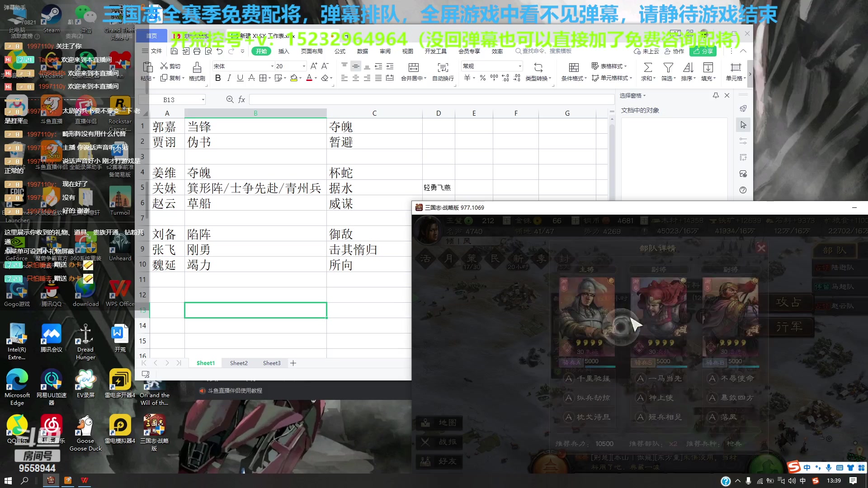This screenshot has height=488, width=868.
Task: Apply filter using the funnel icon
Action: pos(668,68)
